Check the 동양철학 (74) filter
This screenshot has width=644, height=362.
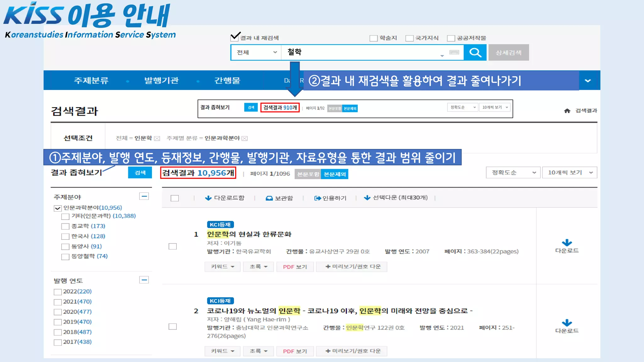pyautogui.click(x=65, y=257)
